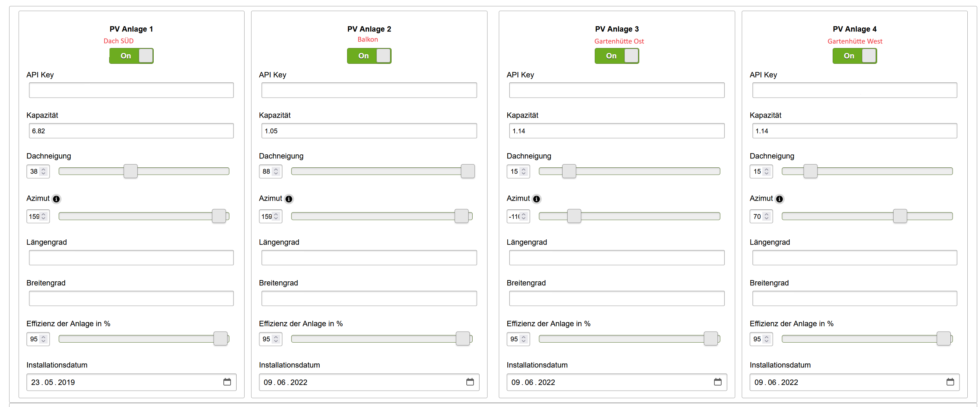Click the Kapazität field of PV Anlage 3
The width and height of the screenshot is (980, 407).
click(616, 131)
